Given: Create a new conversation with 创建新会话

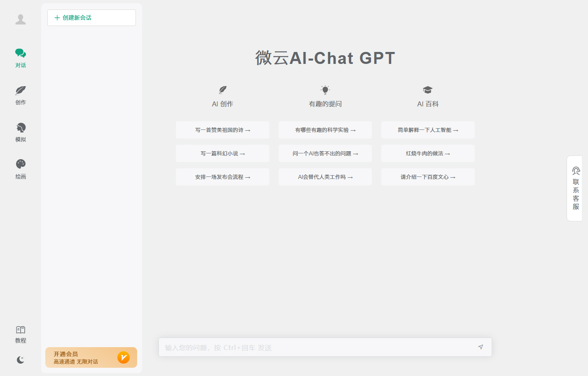Looking at the screenshot, I should (91, 18).
